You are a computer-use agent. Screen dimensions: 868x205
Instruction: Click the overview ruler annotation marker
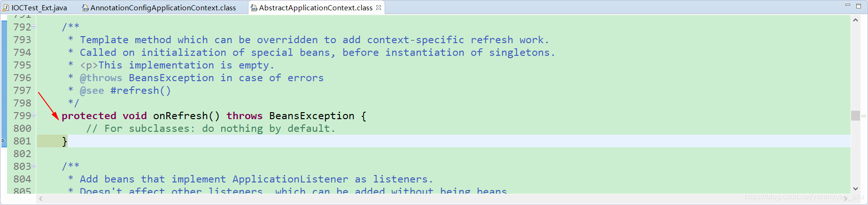863,116
